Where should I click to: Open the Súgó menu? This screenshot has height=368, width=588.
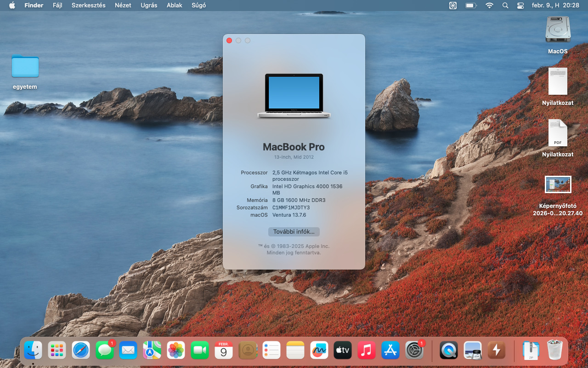click(x=198, y=6)
